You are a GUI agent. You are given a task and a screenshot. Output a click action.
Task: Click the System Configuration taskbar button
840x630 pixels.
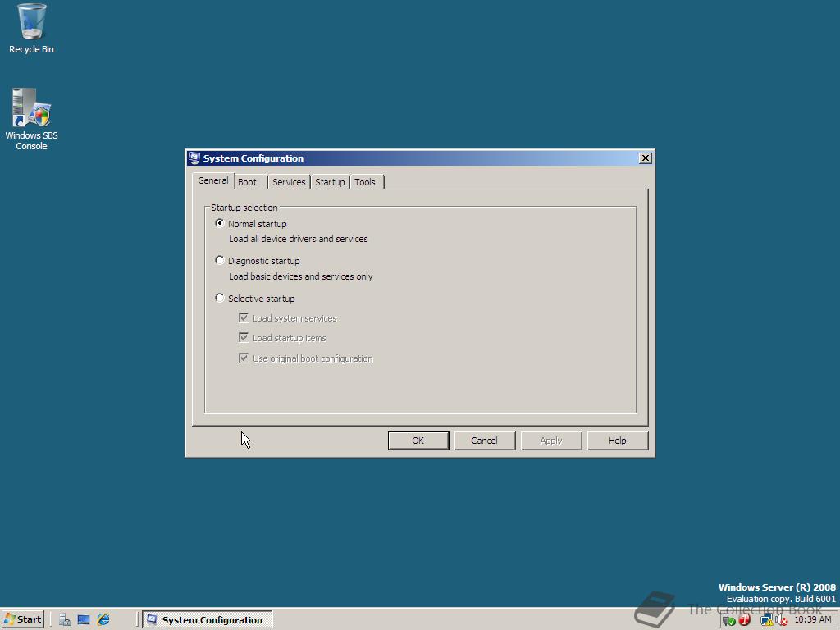click(208, 620)
